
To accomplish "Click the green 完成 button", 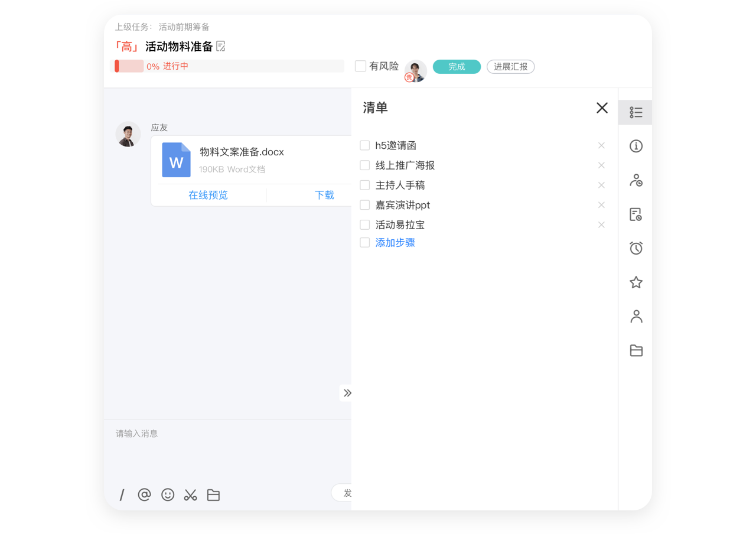I will pos(457,67).
